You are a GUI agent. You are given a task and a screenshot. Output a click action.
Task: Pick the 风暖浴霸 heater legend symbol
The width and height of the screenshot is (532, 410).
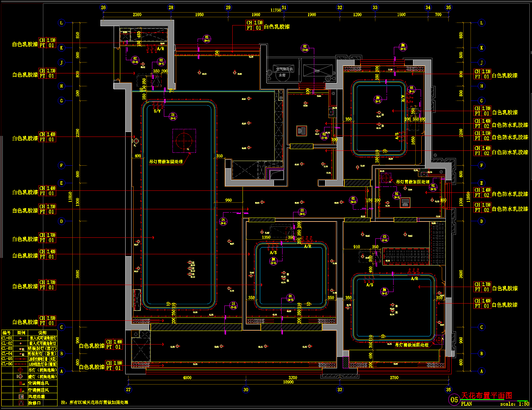point(21,396)
